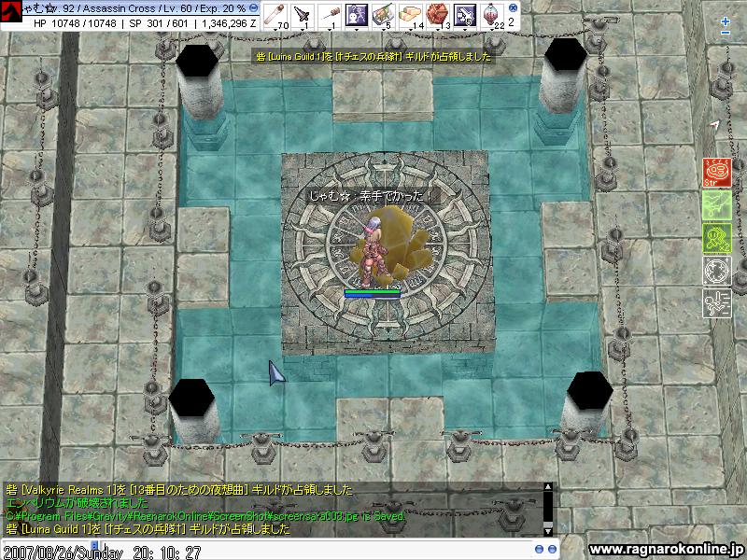Use the potion vial in hotkey slot one
Image resolution: width=747 pixels, height=560 pixels.
coord(275,15)
